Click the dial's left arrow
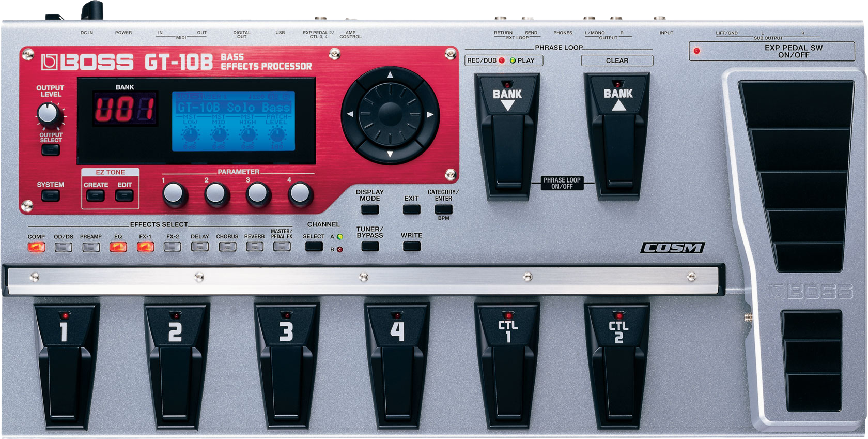Viewport: 868px width, 439px height. click(x=350, y=114)
